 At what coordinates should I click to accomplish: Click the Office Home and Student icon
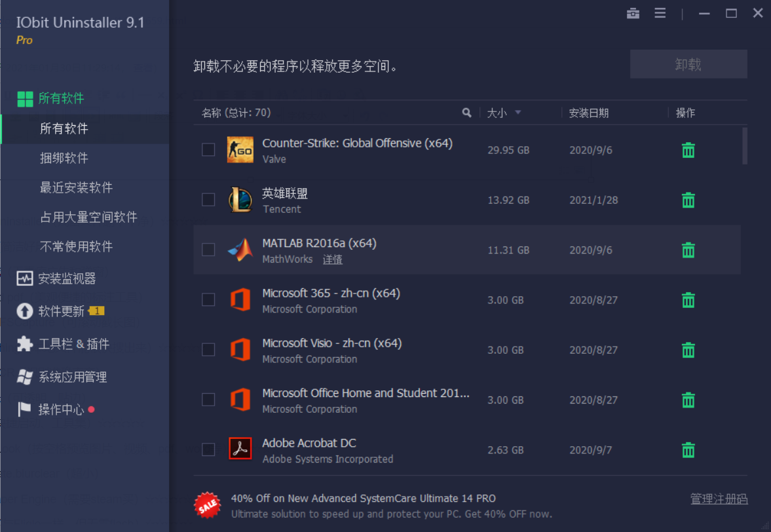tap(240, 400)
